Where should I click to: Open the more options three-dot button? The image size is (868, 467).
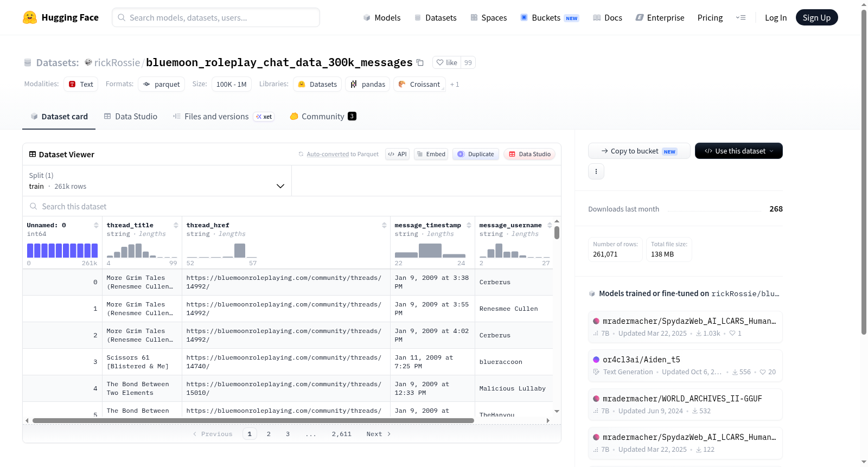pos(596,171)
